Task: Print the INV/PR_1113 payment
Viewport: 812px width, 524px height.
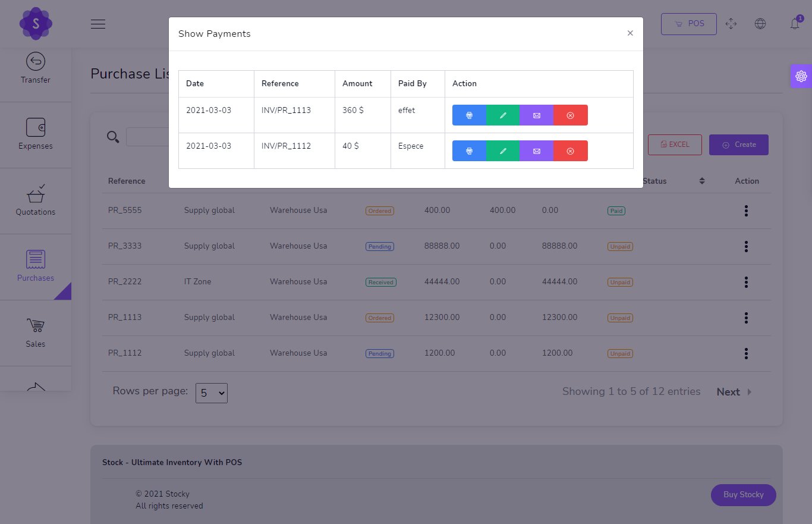Action: (x=469, y=115)
